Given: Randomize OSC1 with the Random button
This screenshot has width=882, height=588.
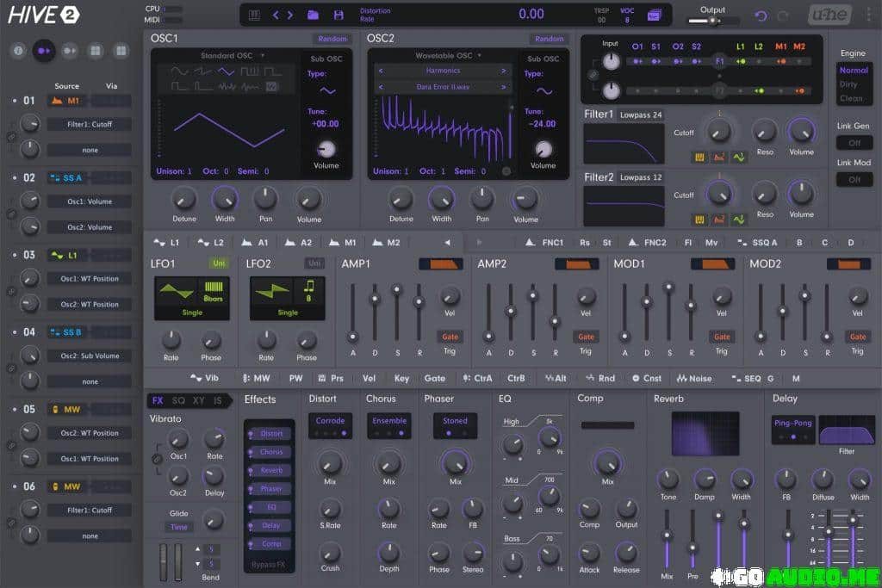Looking at the screenshot, I should tap(332, 38).
